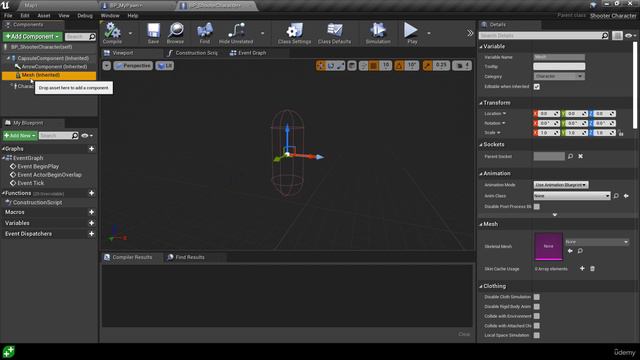Focus the My Blueprint search field
The image size is (640, 360).
click(58, 136)
